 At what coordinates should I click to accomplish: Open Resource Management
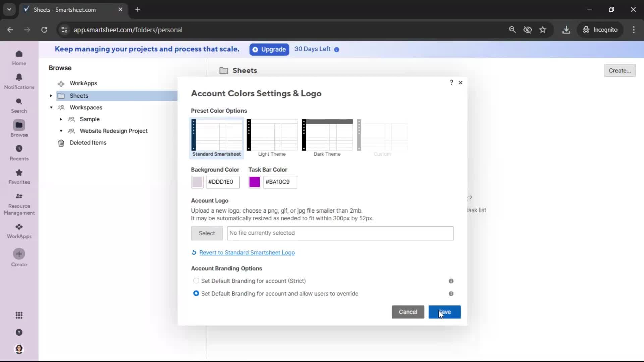[x=19, y=203]
